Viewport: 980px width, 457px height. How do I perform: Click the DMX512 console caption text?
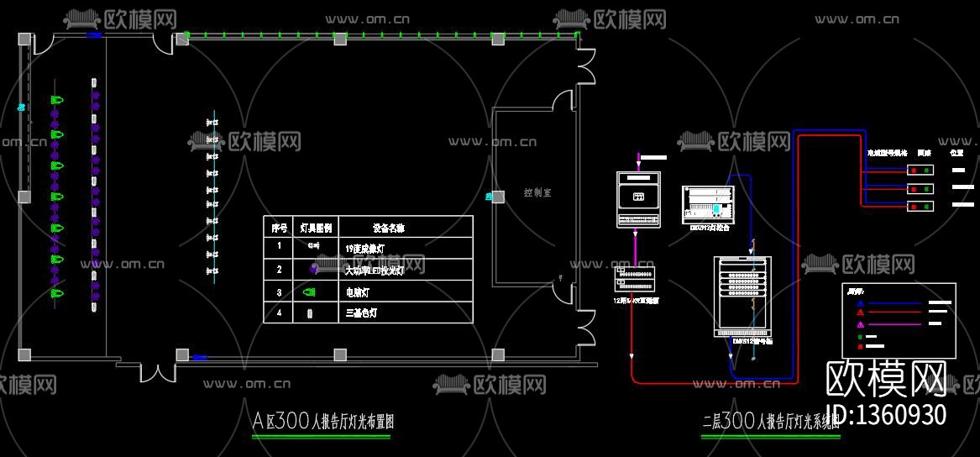point(710,228)
